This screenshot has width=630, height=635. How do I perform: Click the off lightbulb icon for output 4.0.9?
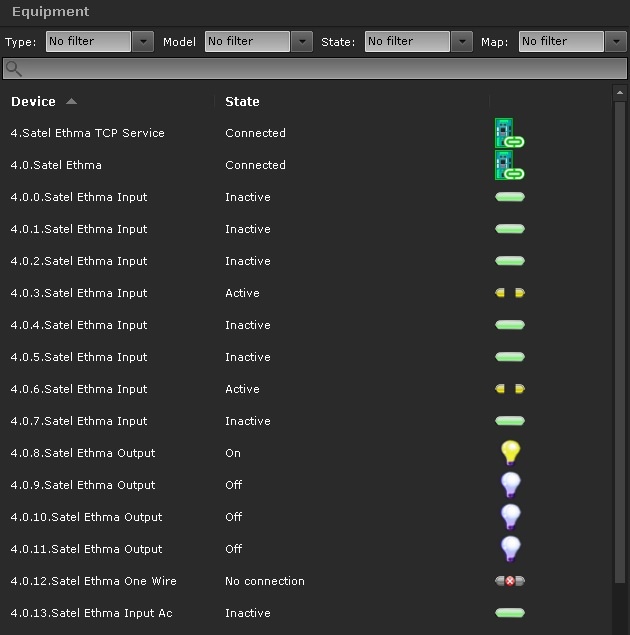(x=510, y=485)
